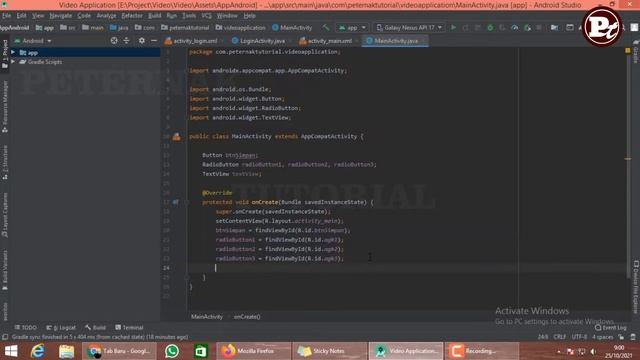Toggle the Build Variants side panel
The image size is (640, 360).
[x=5, y=270]
